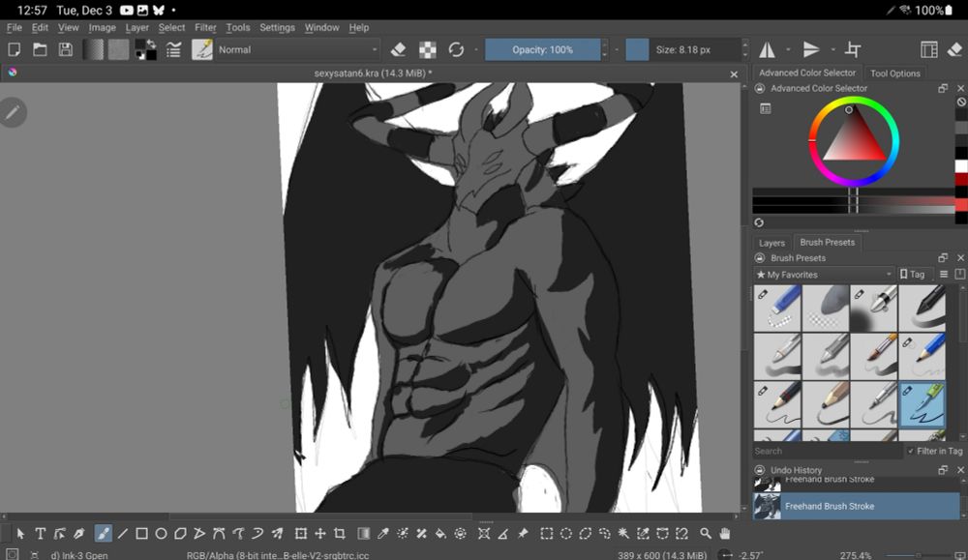Save the document with the floppy icon
This screenshot has height=560, width=968.
[66, 49]
